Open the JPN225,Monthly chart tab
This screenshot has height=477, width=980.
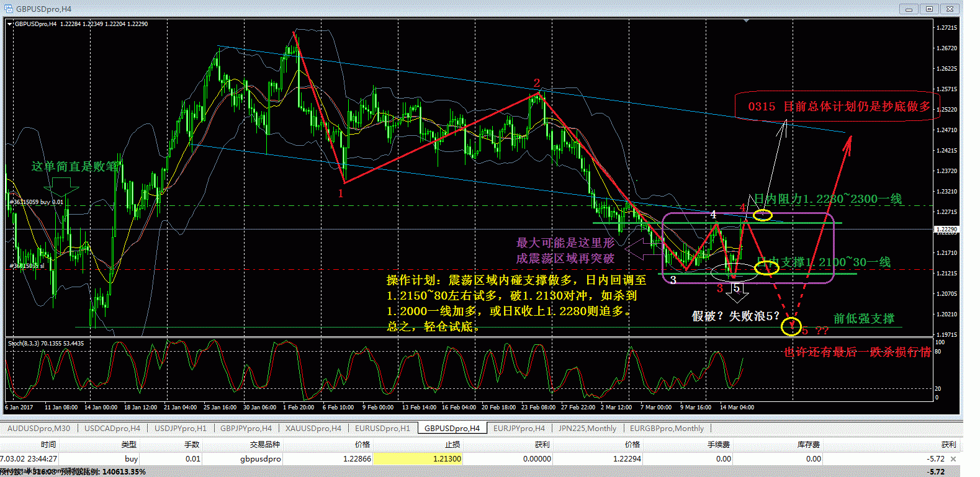tap(587, 429)
